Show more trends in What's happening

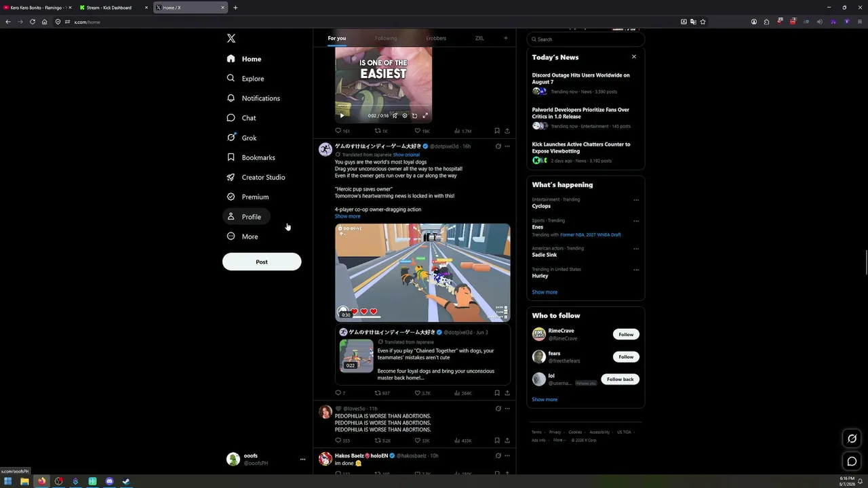coord(545,292)
